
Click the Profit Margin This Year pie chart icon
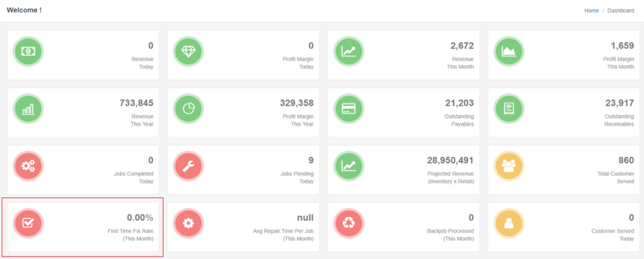coord(189,108)
